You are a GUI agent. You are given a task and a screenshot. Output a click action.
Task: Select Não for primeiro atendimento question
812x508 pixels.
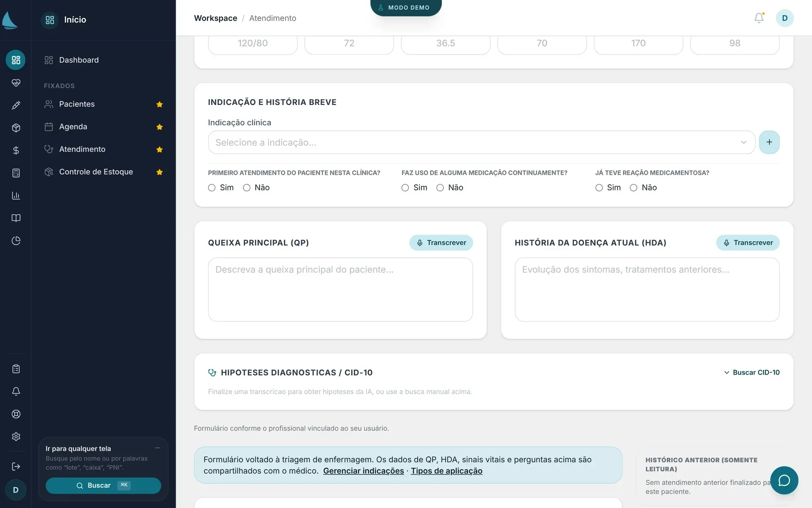pos(247,188)
